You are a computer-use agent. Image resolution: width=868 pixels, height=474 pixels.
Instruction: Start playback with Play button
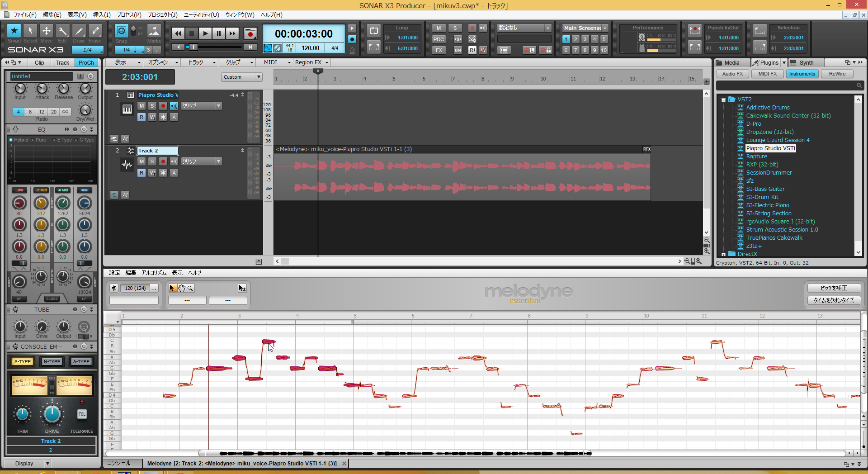point(205,33)
